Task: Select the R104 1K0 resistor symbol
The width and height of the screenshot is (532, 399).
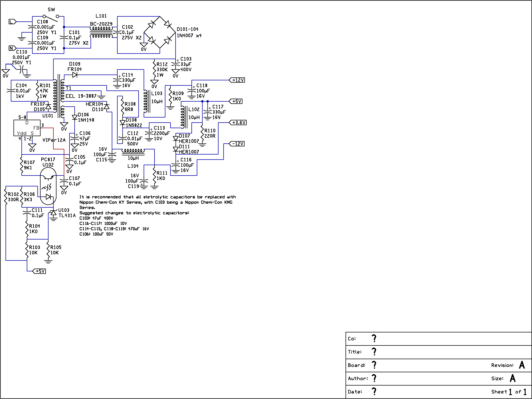Action: (x=27, y=229)
